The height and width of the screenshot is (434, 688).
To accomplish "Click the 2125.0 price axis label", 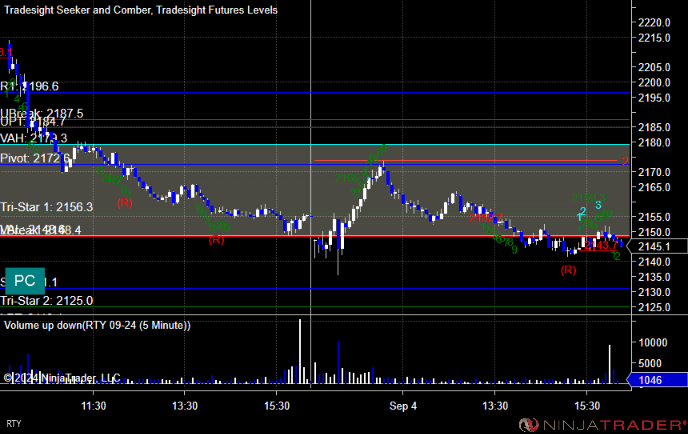I will pyautogui.click(x=654, y=307).
